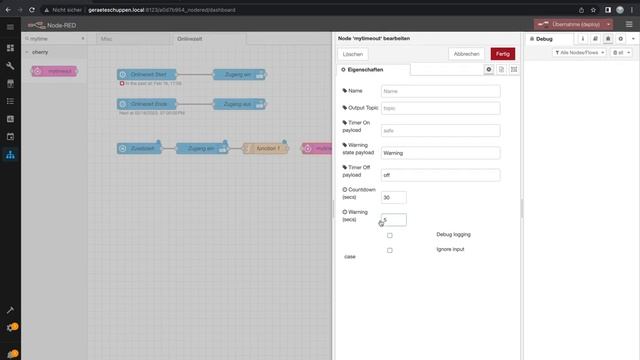The width and height of the screenshot is (640, 360).
Task: Open the dashboard overview icon in the sidebar
Action: [10, 48]
